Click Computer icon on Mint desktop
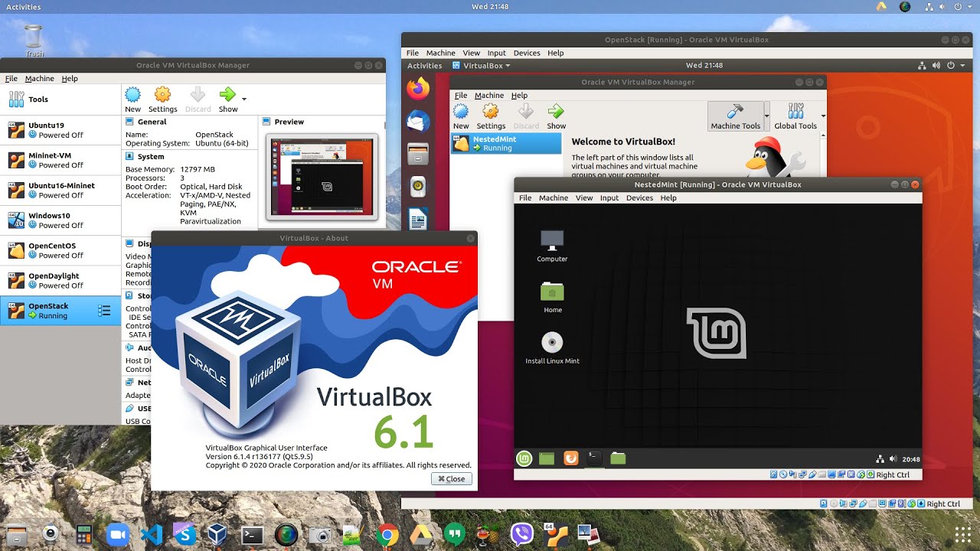The height and width of the screenshot is (551, 980). [x=552, y=246]
